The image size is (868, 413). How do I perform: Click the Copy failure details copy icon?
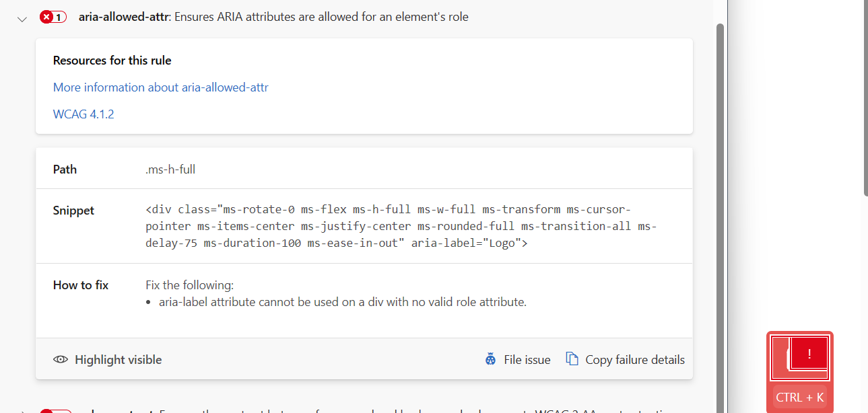click(573, 359)
